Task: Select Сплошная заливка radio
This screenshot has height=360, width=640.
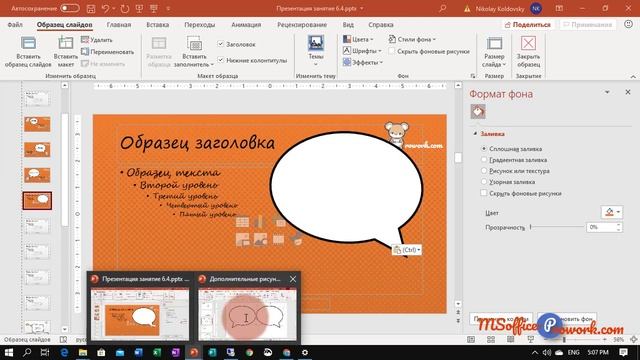Action: click(484, 149)
